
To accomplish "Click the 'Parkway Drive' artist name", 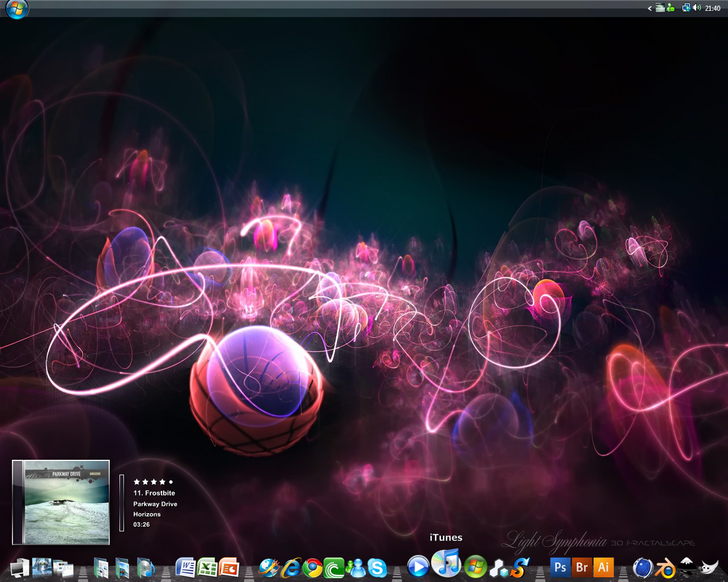I will click(155, 504).
